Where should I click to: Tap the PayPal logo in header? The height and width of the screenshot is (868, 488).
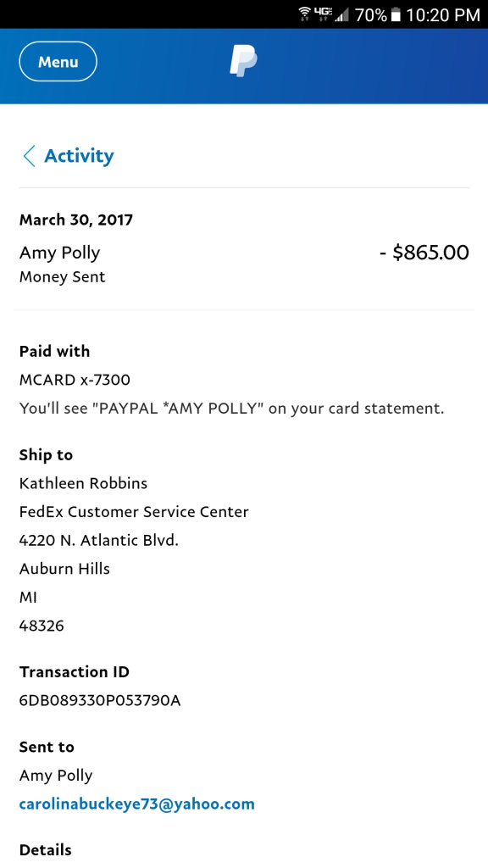click(243, 61)
